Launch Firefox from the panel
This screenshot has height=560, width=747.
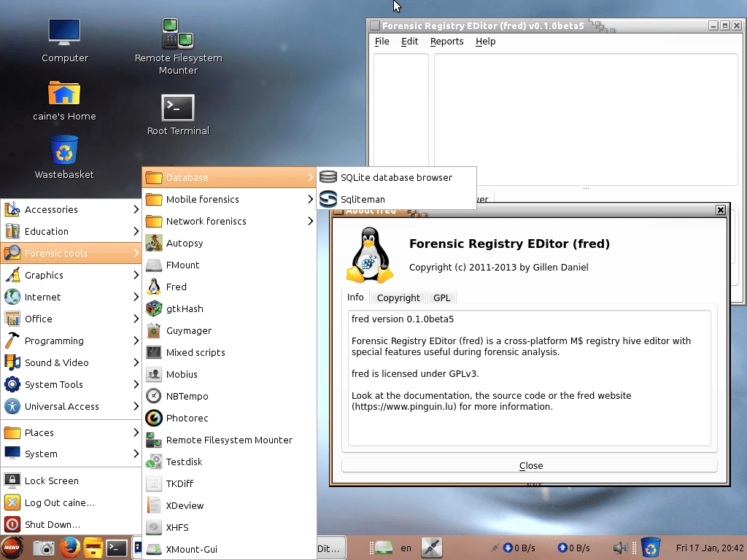click(x=69, y=548)
